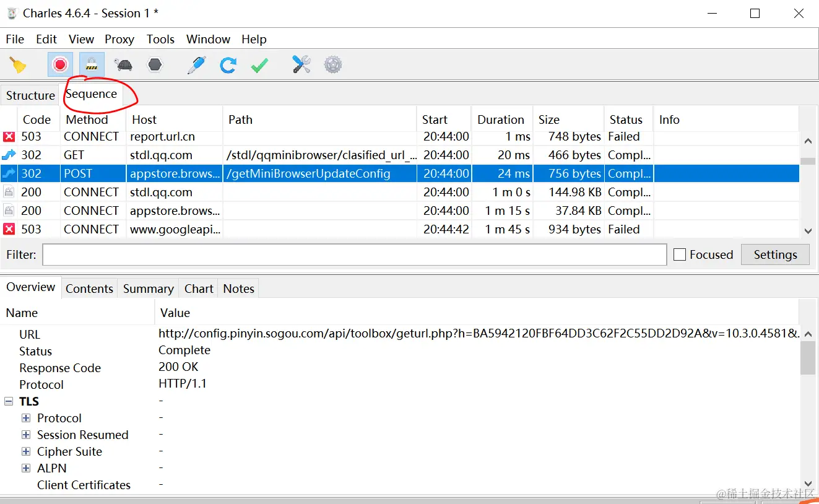Select the www.googleapi failed request row

pyautogui.click(x=400, y=229)
